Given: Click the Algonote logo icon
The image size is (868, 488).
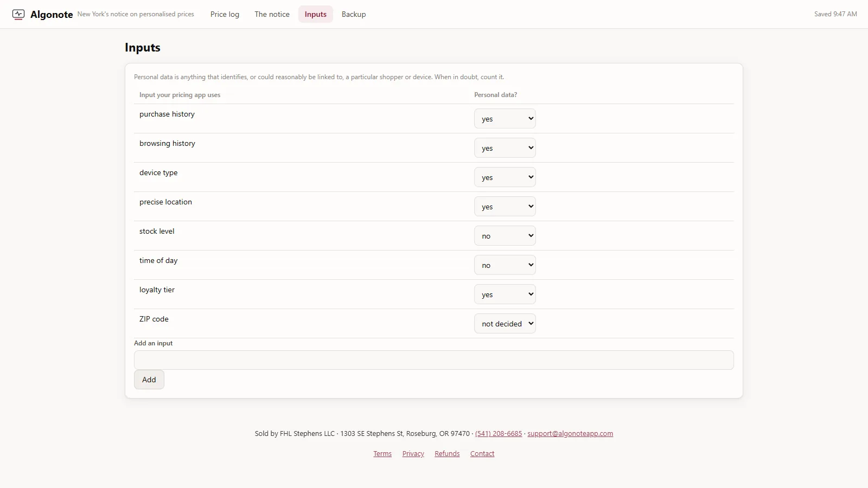Looking at the screenshot, I should pos(18,14).
